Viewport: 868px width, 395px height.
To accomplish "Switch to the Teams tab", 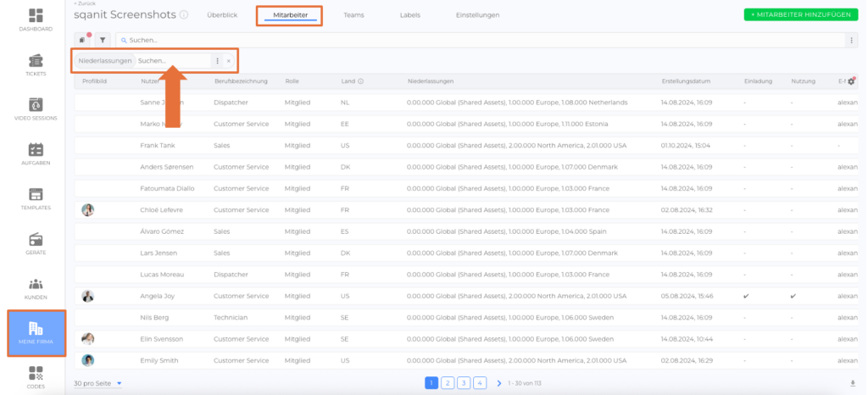I will (353, 15).
